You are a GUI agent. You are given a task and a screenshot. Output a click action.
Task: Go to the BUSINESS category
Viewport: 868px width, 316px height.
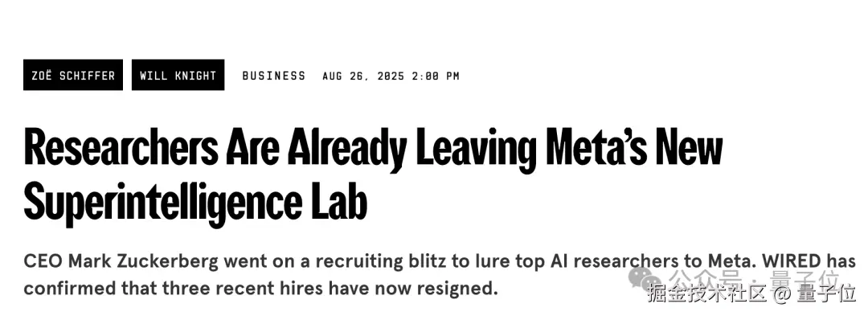274,76
